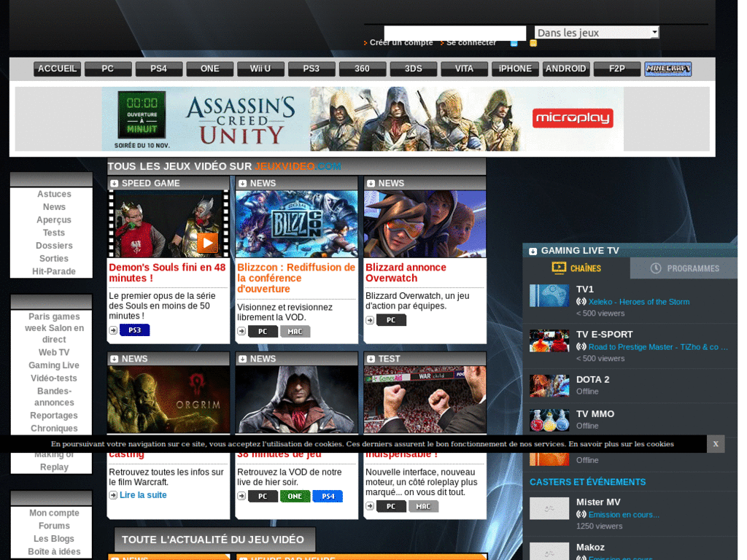Open Forums in the sidebar
The width and height of the screenshot is (747, 560).
(54, 526)
